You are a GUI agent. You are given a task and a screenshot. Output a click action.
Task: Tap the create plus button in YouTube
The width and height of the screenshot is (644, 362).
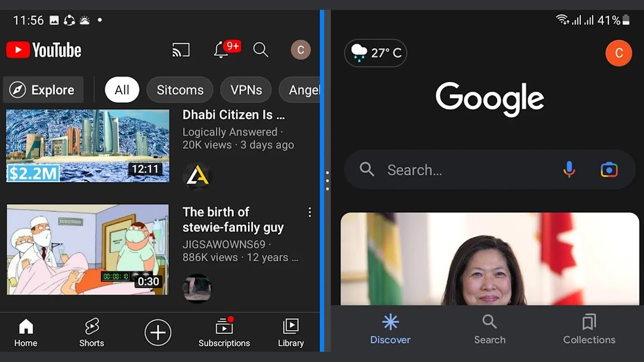pos(158,333)
